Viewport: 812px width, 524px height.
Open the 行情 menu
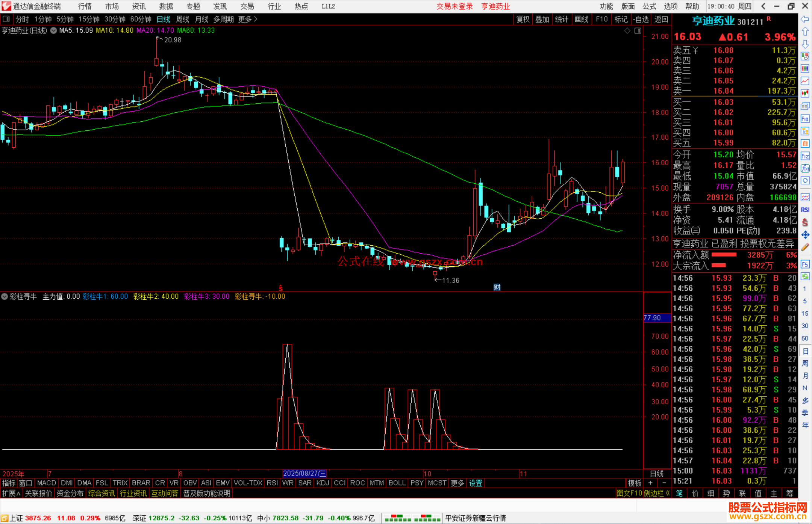click(85, 6)
